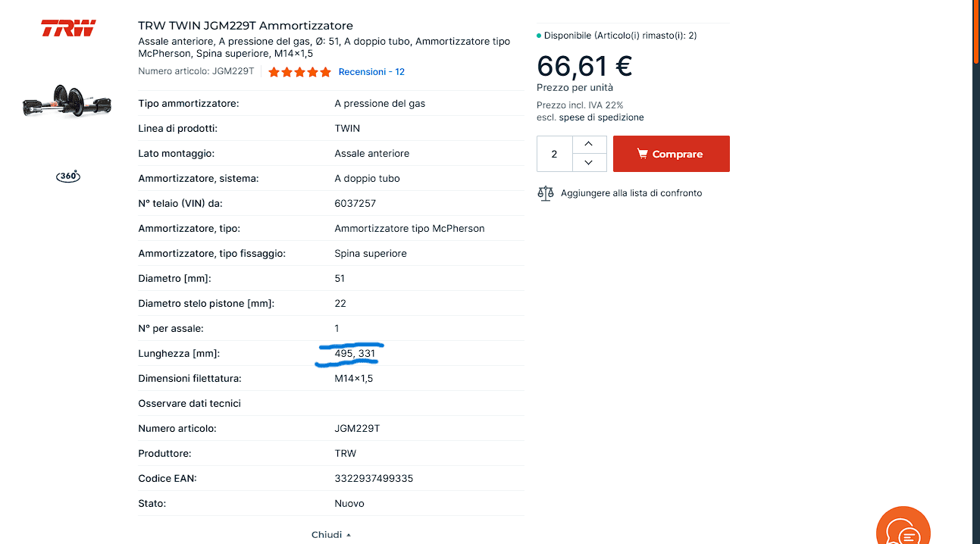
Task: Open Recensioni - 12 reviews link
Action: pyautogui.click(x=371, y=72)
